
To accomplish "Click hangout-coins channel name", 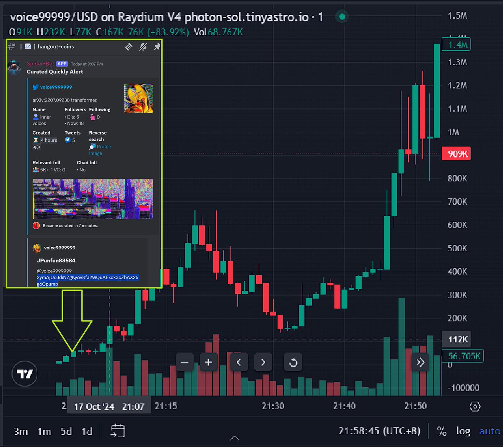I will [x=56, y=47].
